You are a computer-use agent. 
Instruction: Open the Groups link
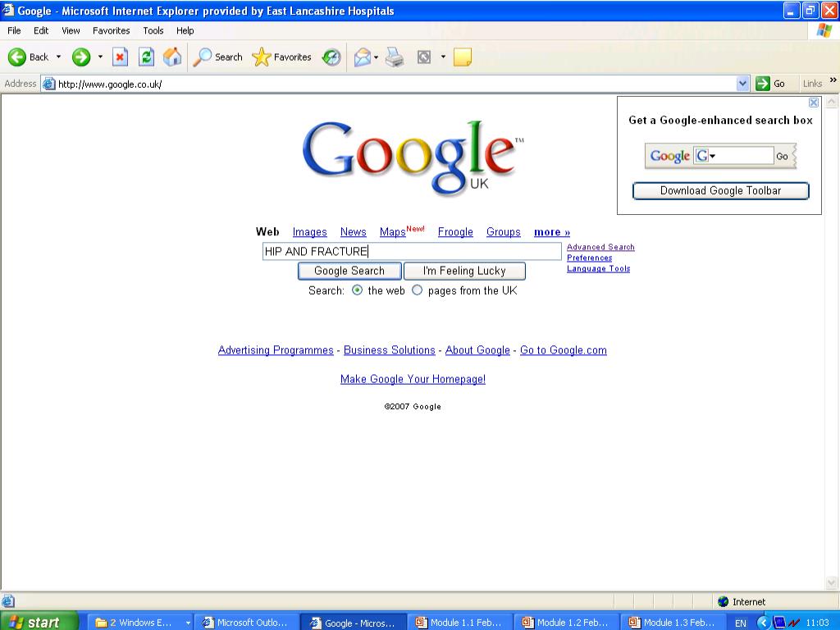pyautogui.click(x=504, y=232)
